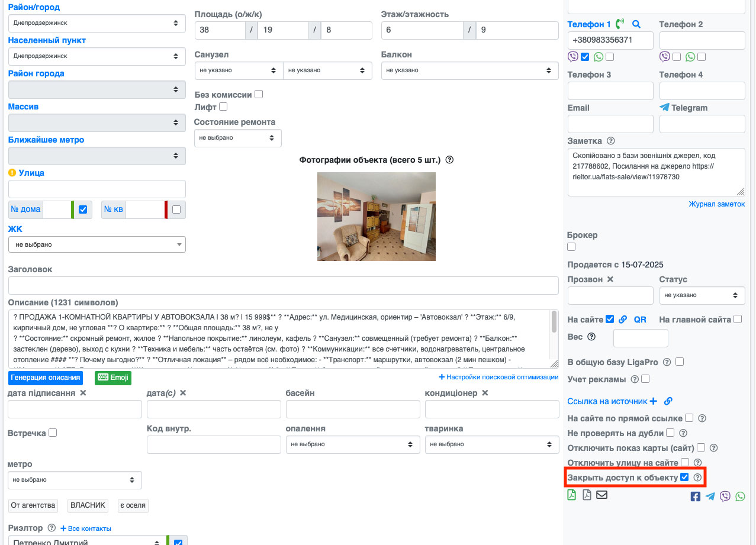Open the green PDF export icon
The width and height of the screenshot is (756, 545).
click(572, 495)
